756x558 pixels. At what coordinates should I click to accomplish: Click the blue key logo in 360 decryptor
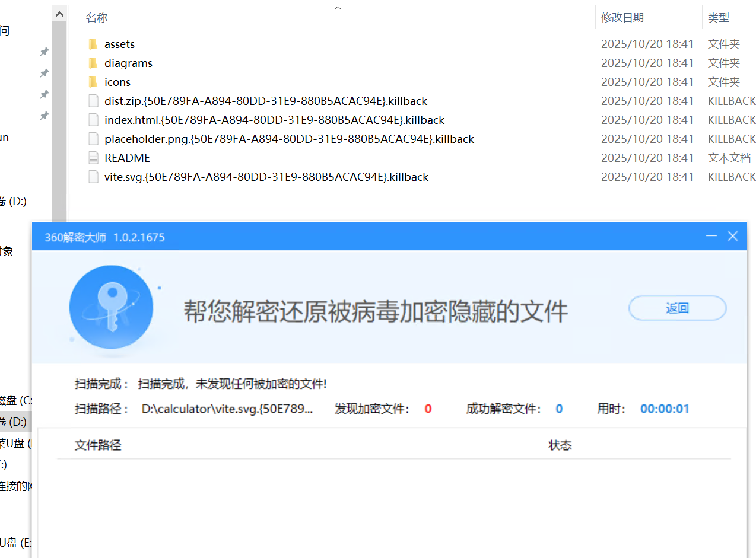111,307
